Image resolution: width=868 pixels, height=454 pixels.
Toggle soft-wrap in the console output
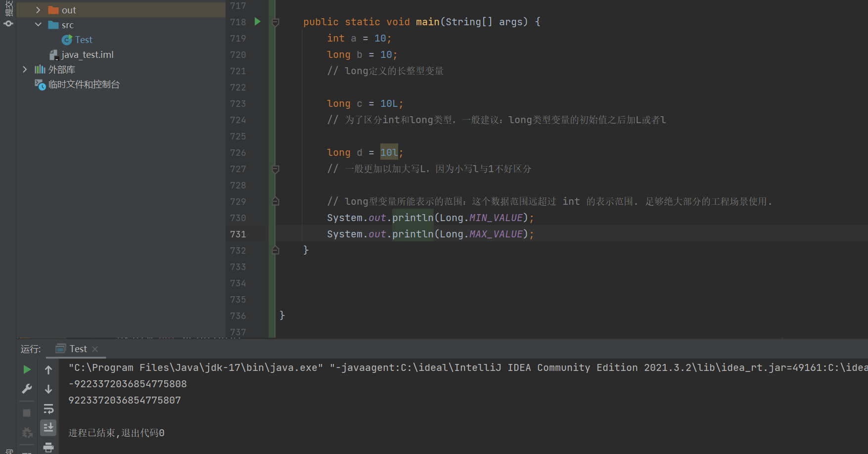48,409
